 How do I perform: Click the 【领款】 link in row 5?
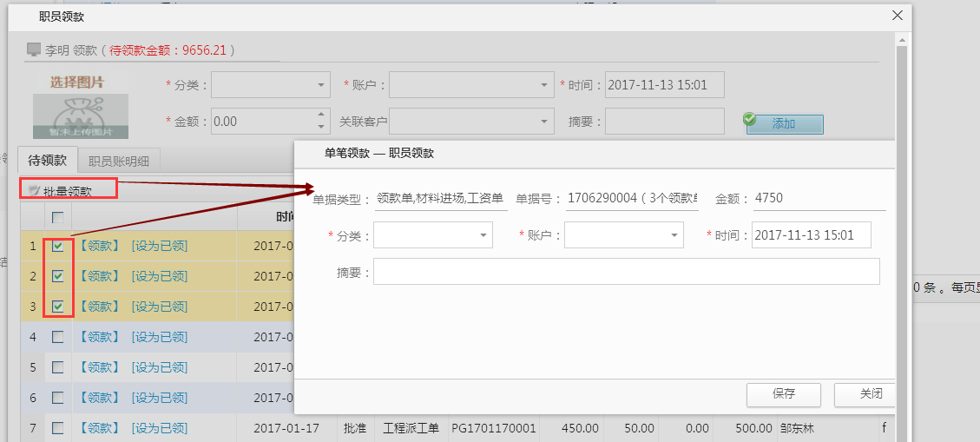tap(99, 367)
